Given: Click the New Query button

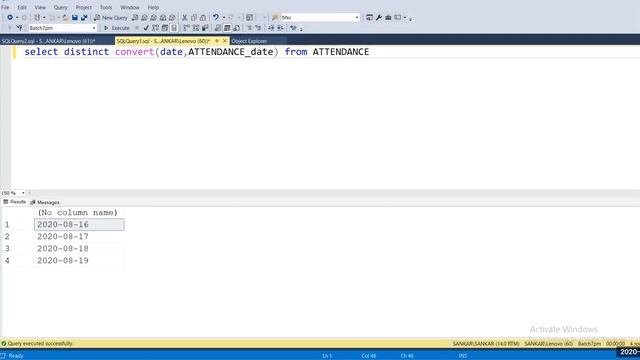Looking at the screenshot, I should pos(111,18).
